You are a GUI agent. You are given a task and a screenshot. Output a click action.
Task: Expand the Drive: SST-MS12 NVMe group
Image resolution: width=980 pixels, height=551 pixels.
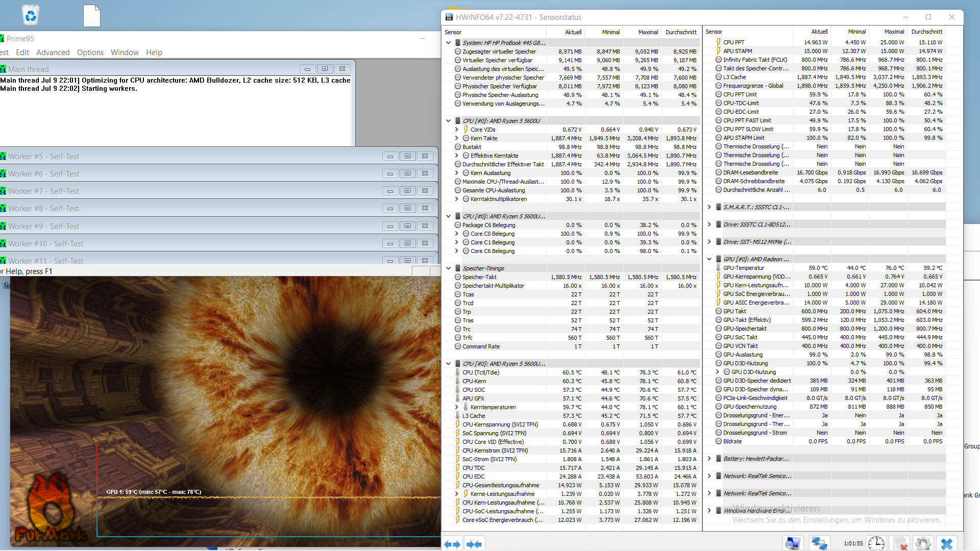coord(709,242)
